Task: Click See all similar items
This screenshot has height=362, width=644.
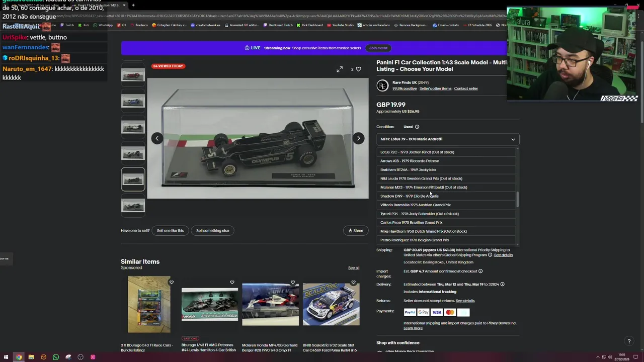Action: click(354, 268)
